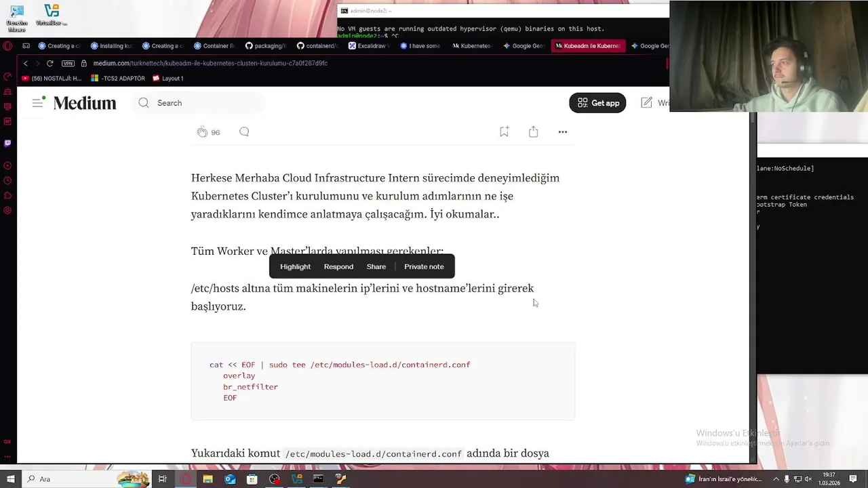Switch to the 'Installing ku' tab
This screenshot has width=868, height=488.
pos(111,46)
